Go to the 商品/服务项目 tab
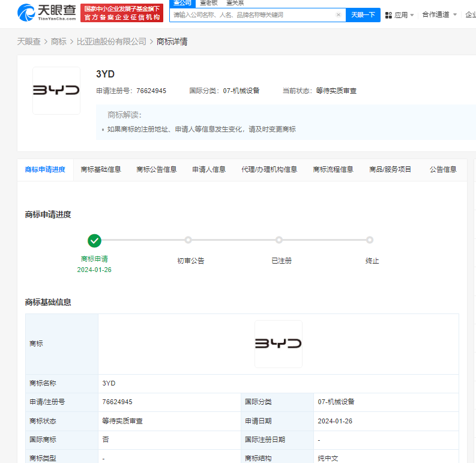Image resolution: width=476 pixels, height=463 pixels. coord(390,170)
